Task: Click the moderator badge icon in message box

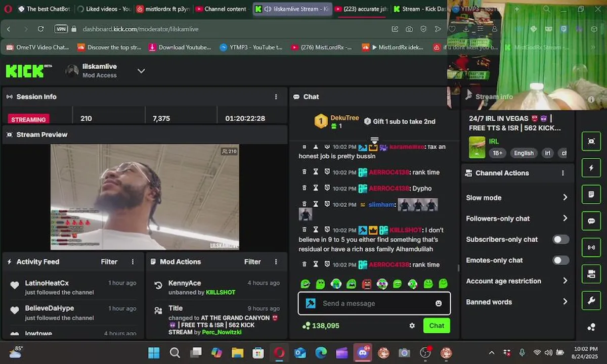Action: point(311,303)
